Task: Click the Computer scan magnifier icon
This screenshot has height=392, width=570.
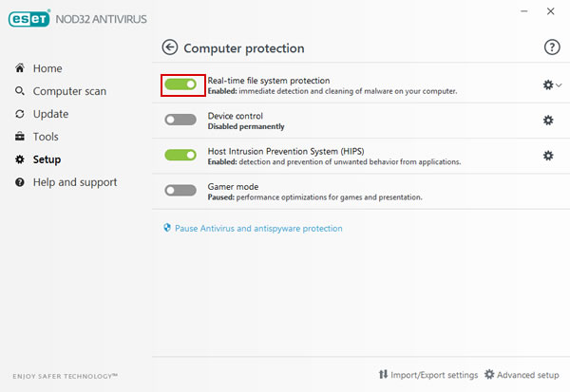Action: point(20,91)
